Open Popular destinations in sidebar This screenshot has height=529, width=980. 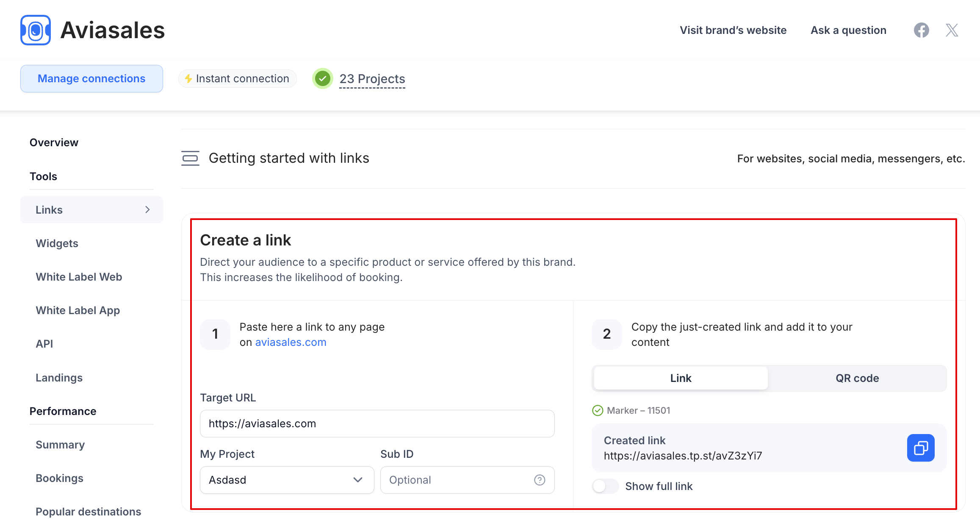88,512
